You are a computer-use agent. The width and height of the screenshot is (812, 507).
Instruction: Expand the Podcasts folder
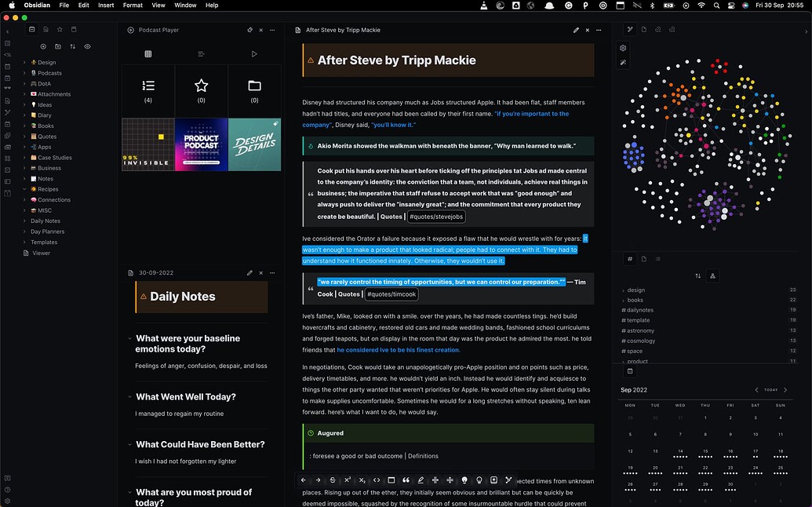point(25,73)
